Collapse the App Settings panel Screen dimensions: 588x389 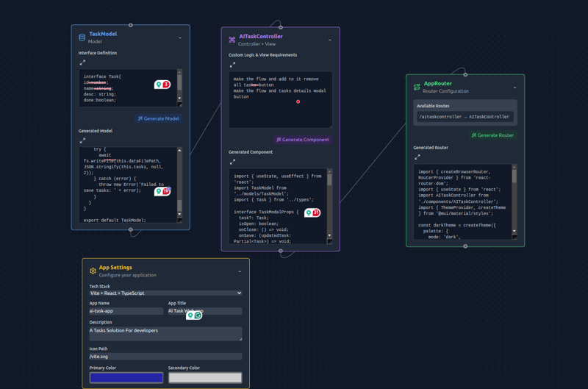click(x=240, y=271)
